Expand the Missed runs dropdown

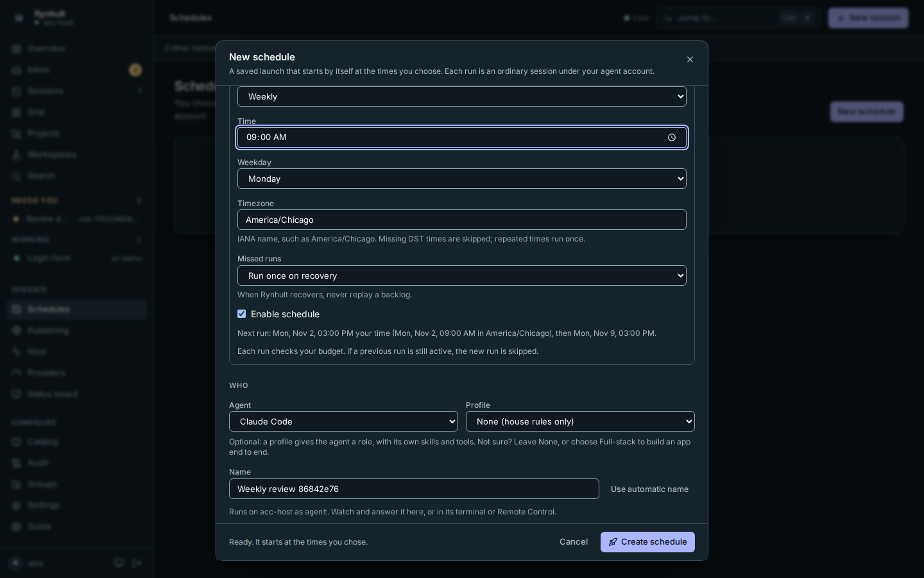[462, 276]
